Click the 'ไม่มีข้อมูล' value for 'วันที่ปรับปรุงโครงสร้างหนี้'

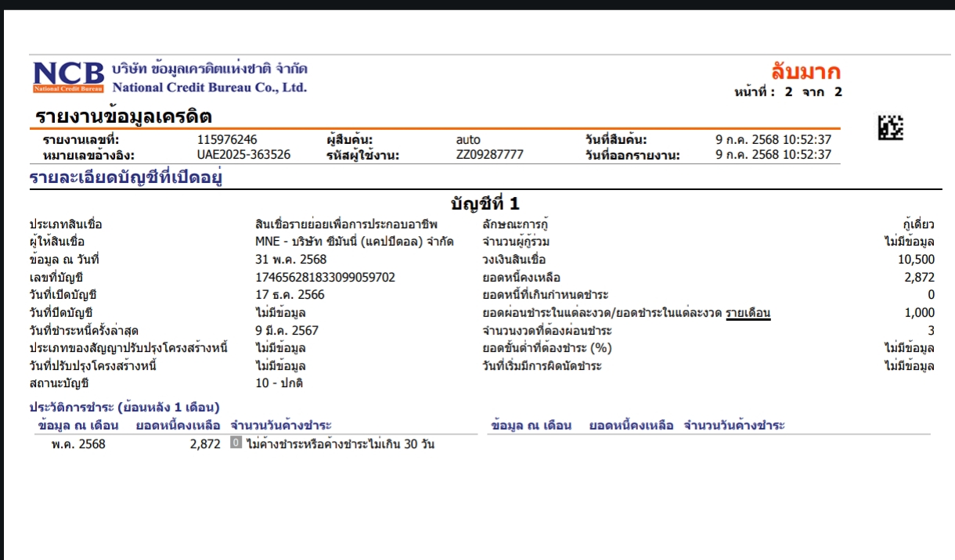[x=280, y=366]
